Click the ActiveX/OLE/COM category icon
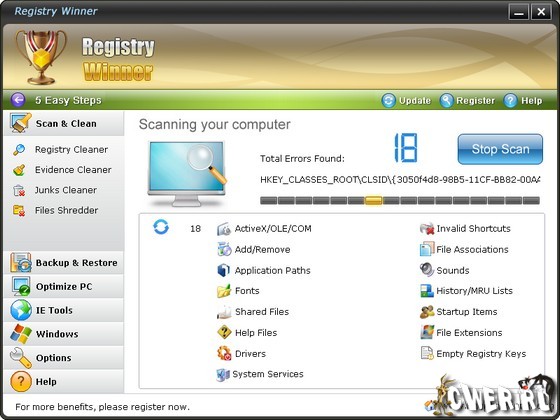 pyautogui.click(x=224, y=229)
